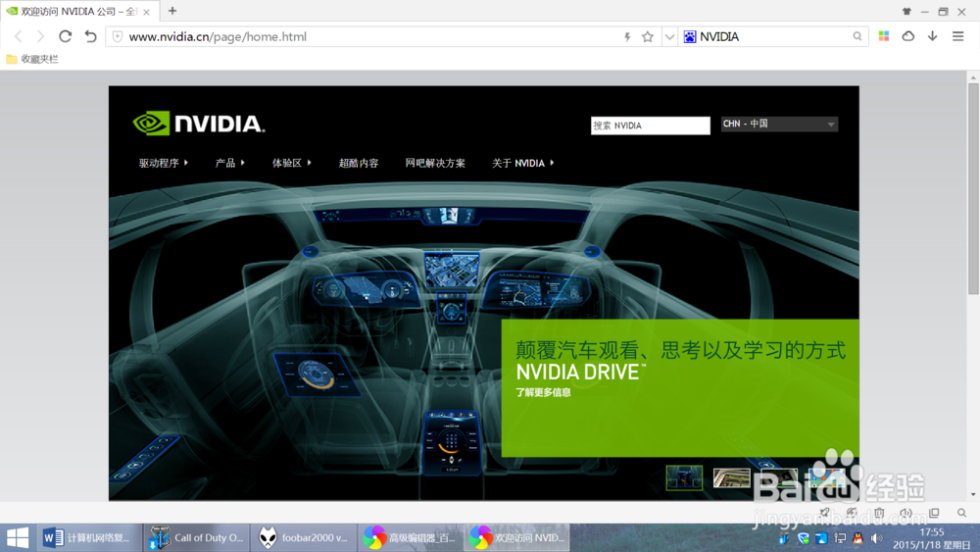Expand the 关于 NVIDIA menu
Image resolution: width=980 pixels, height=552 pixels.
[522, 163]
